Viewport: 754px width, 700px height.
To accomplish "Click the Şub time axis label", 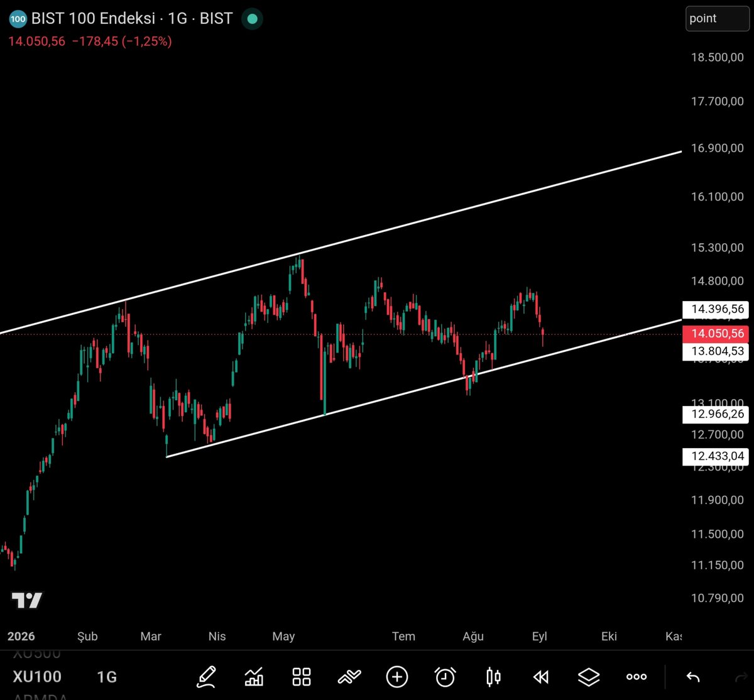I will [x=87, y=637].
